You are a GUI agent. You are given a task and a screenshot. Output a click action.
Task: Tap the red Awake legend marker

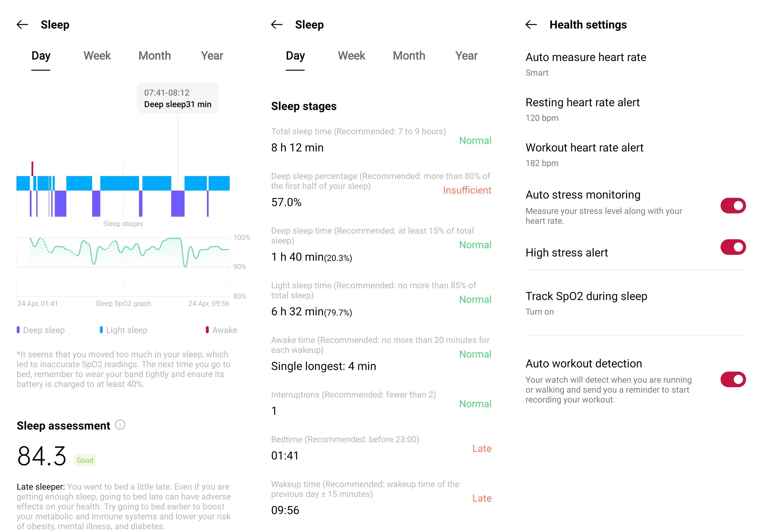(x=207, y=330)
